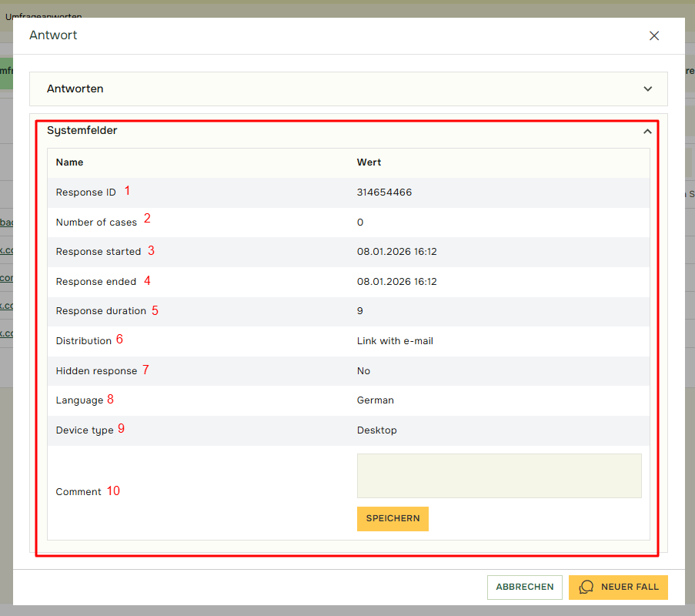The image size is (695, 616).
Task: Click the NEUER FALL button label
Action: point(630,587)
